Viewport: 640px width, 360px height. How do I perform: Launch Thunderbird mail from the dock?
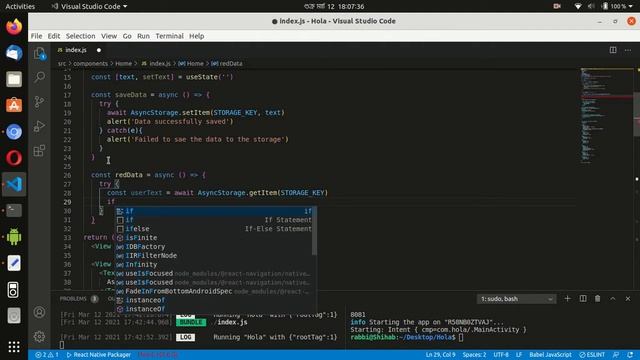click(14, 53)
